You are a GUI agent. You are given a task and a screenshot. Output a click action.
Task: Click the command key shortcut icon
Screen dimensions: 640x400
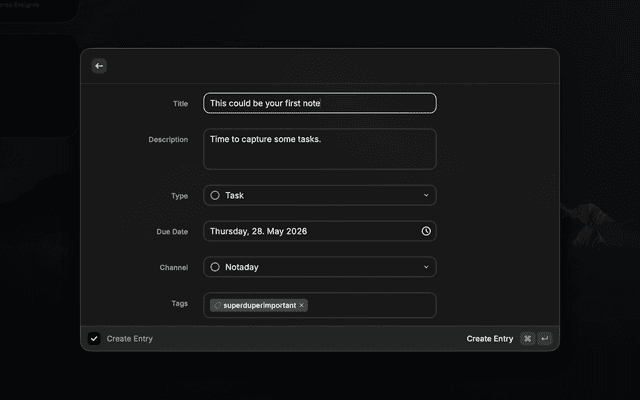(x=527, y=338)
